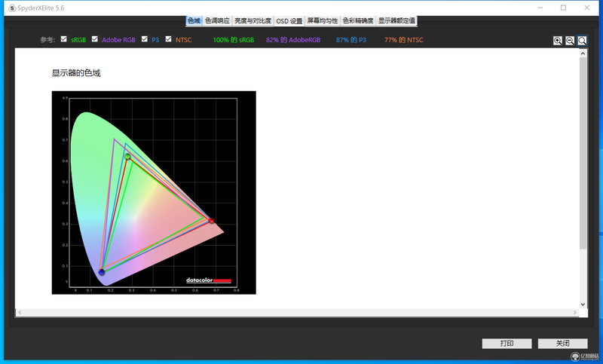Click the NTSC reference label

[183, 40]
